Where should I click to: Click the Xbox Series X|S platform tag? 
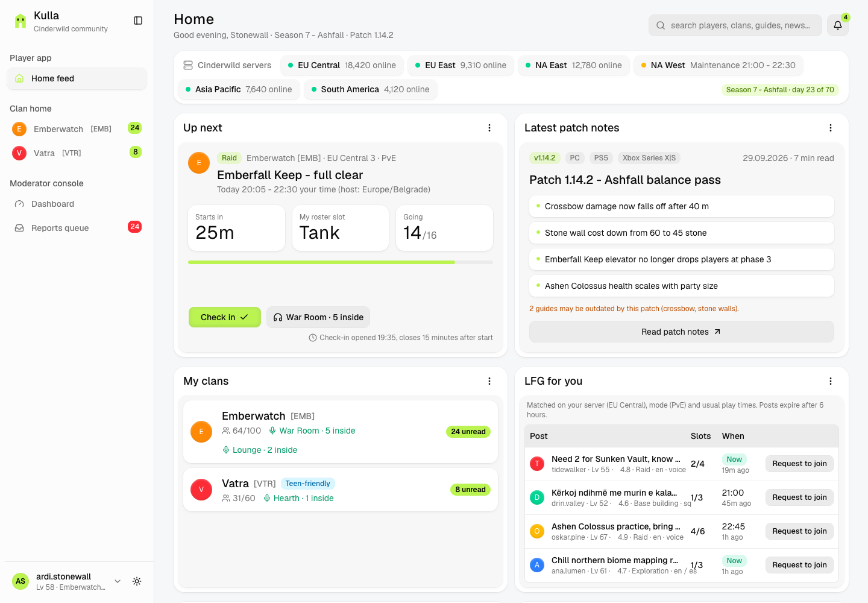coord(649,158)
